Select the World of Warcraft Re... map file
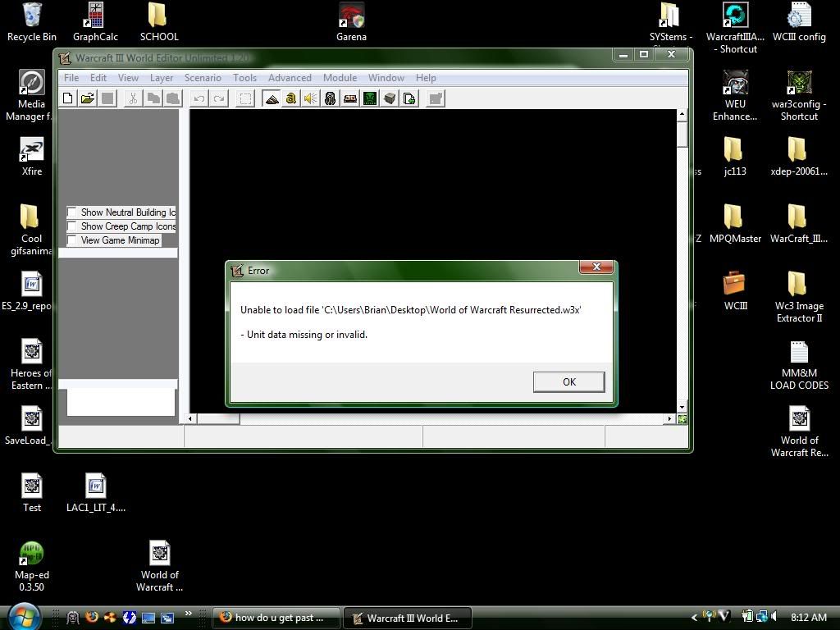 (799, 431)
